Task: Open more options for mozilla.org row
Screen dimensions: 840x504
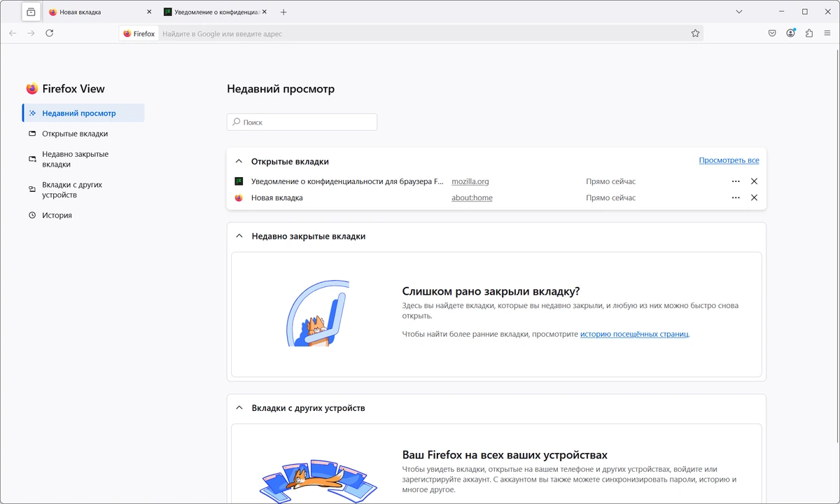Action: tap(736, 181)
